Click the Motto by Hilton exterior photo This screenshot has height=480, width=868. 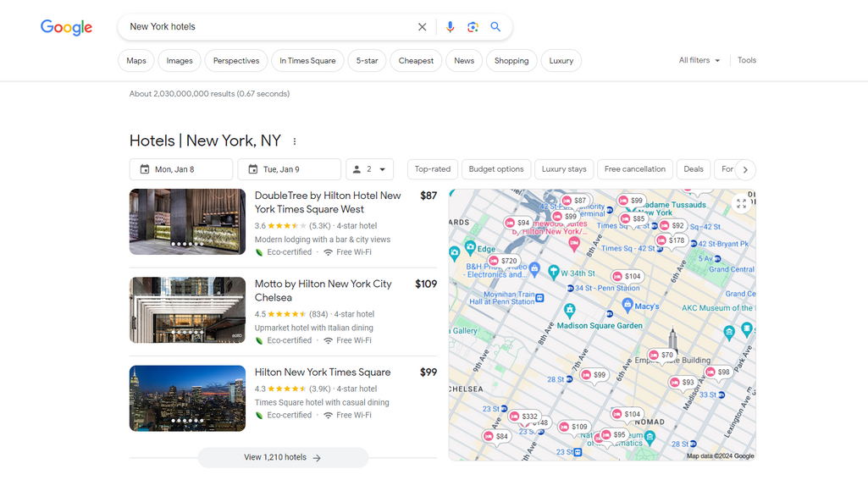187,310
